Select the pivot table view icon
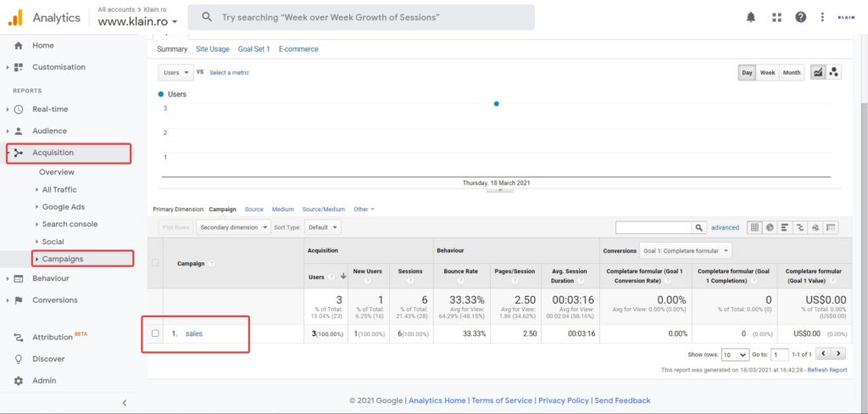Screen dimensions: 868x414 point(830,227)
